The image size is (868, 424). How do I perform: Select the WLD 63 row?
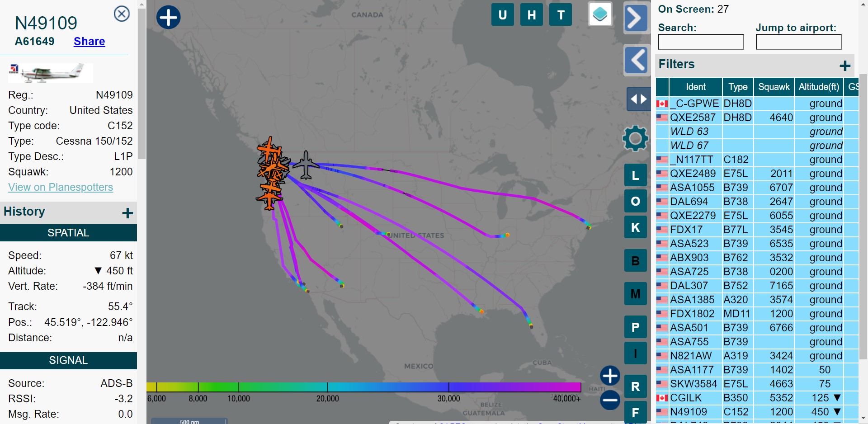[757, 132]
